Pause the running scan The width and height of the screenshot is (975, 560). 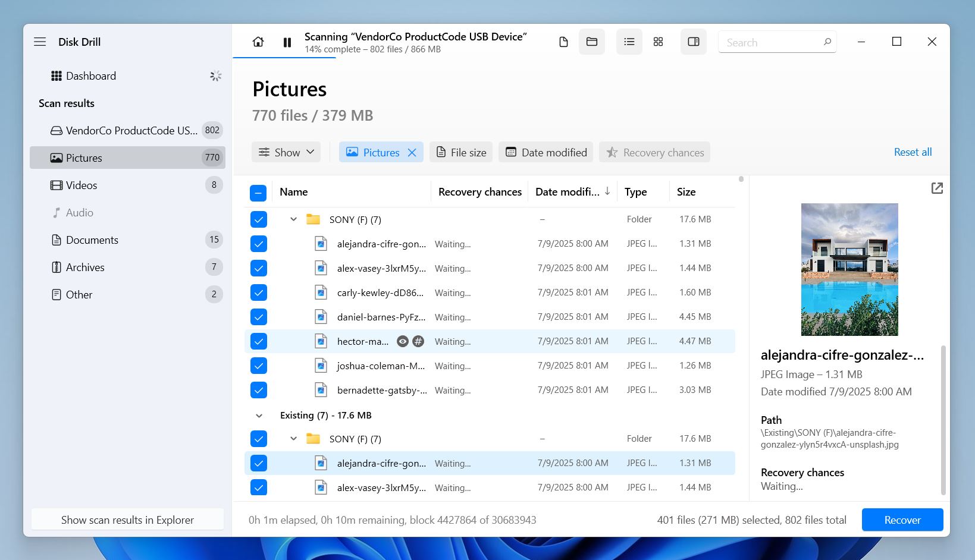click(287, 42)
